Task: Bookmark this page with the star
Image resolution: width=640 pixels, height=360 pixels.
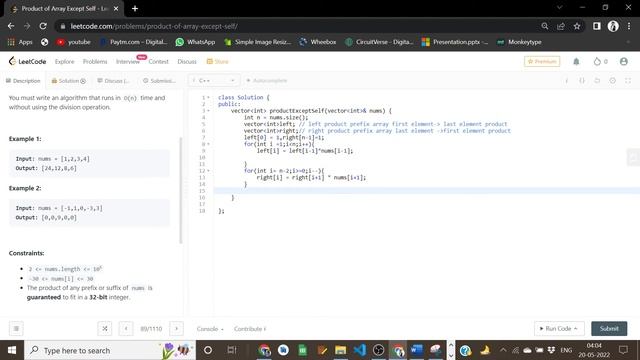Action: coord(577,26)
